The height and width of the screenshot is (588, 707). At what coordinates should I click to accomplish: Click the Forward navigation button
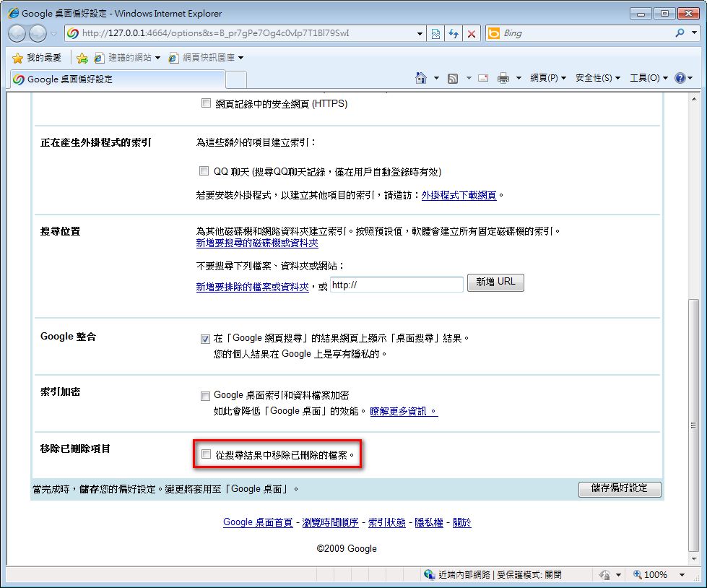click(38, 33)
